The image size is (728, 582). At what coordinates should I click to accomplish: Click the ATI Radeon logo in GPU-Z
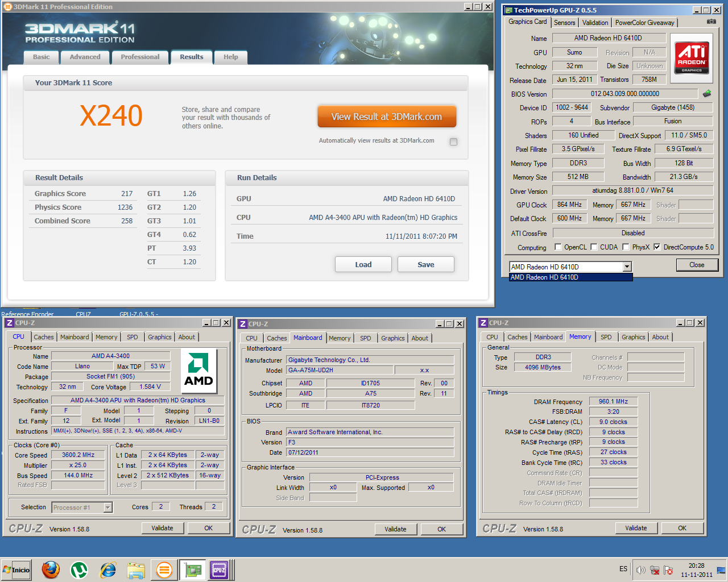pos(692,57)
